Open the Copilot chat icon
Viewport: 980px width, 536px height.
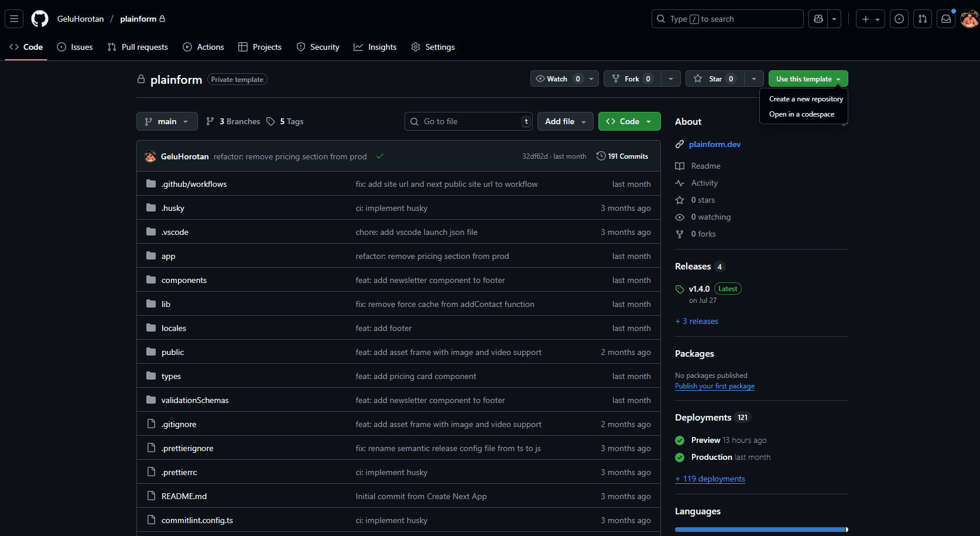coord(818,19)
